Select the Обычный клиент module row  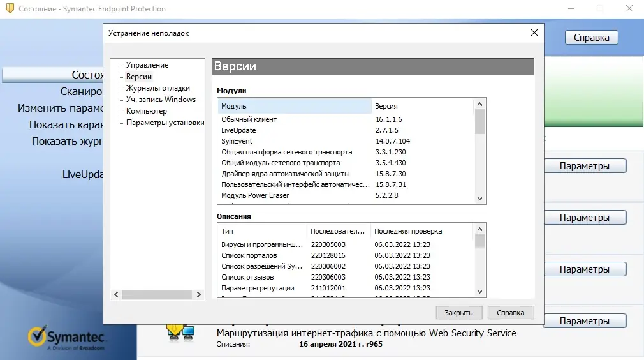coord(346,119)
